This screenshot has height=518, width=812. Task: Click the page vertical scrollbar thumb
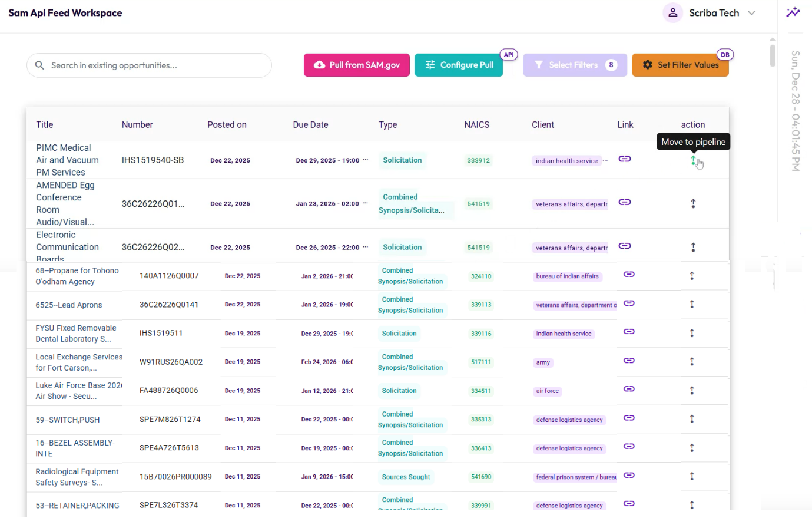pos(773,55)
